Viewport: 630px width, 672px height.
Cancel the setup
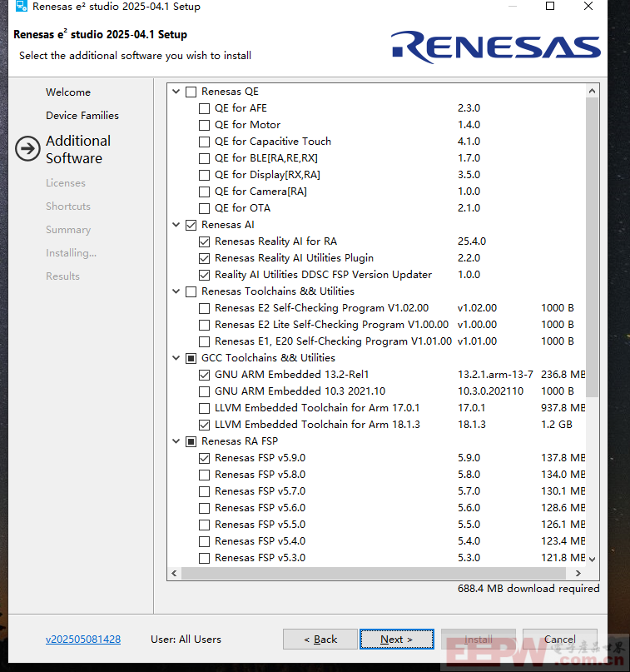coord(560,639)
